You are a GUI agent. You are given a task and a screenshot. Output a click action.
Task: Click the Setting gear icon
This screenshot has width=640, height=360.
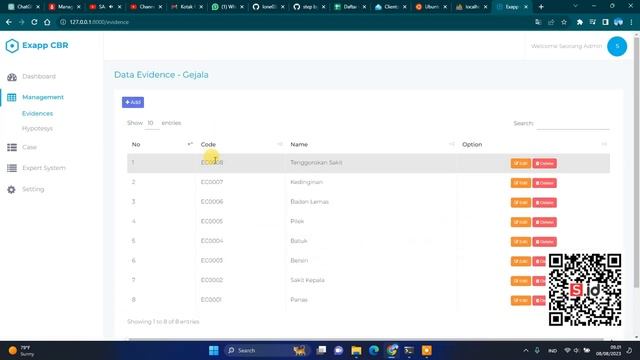pyautogui.click(x=11, y=189)
